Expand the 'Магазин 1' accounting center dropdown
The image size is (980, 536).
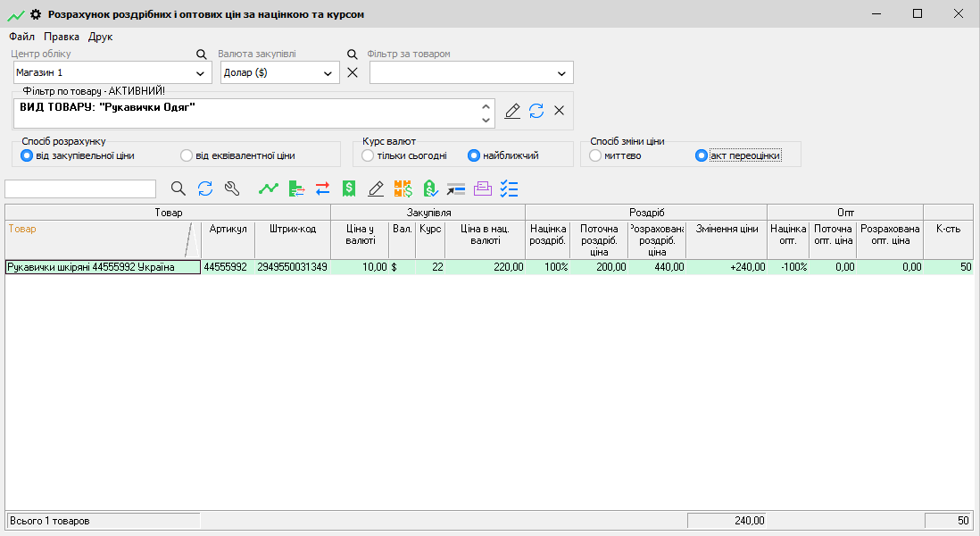pyautogui.click(x=200, y=73)
